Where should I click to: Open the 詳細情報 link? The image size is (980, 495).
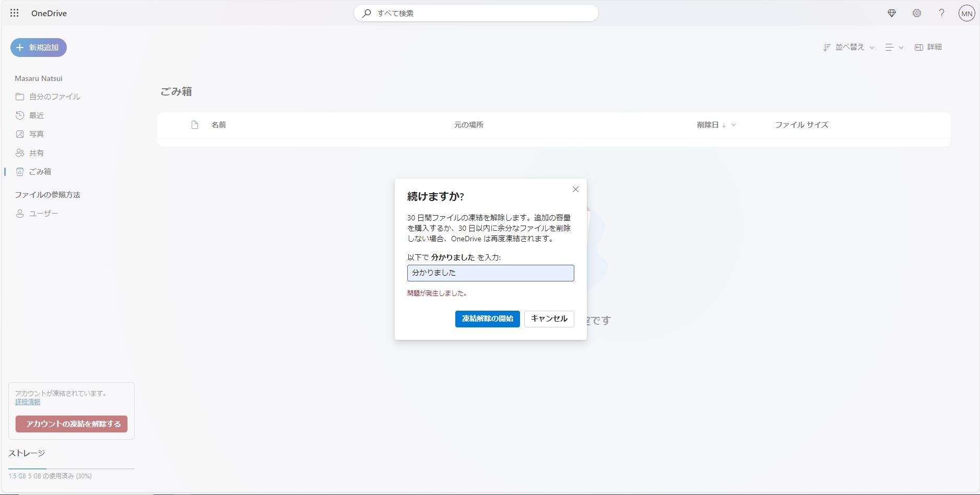[x=27, y=402]
